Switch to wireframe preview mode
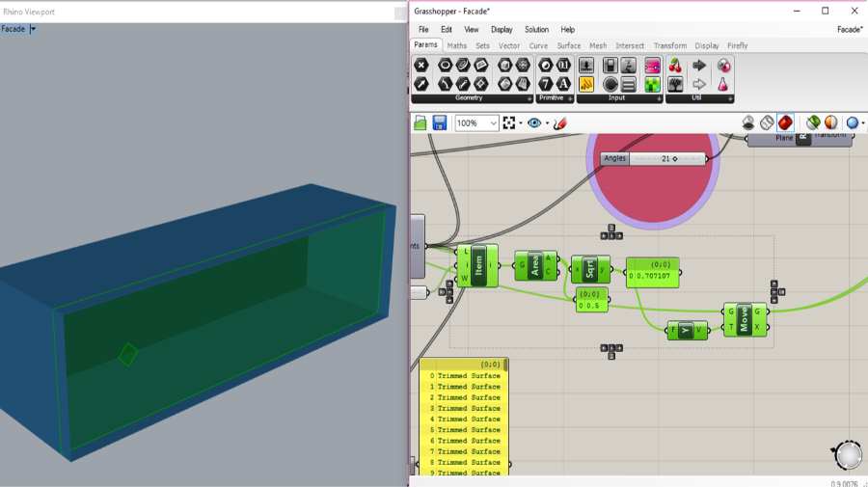The image size is (868, 487). click(x=767, y=122)
